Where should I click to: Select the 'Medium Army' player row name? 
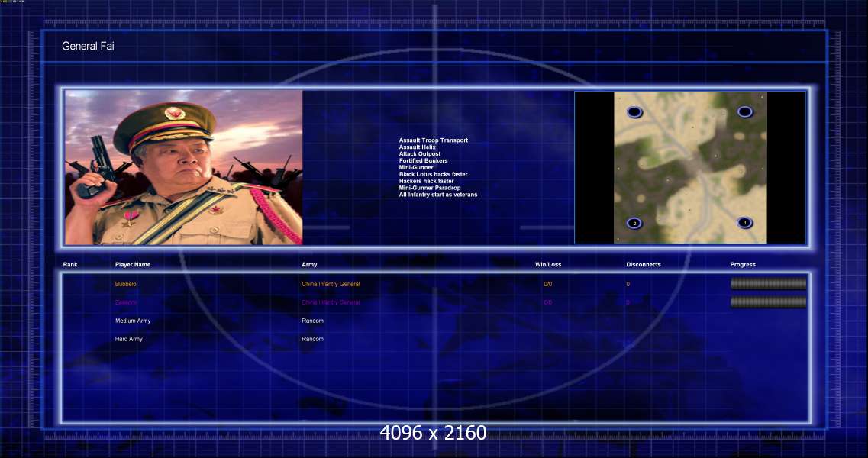(133, 321)
